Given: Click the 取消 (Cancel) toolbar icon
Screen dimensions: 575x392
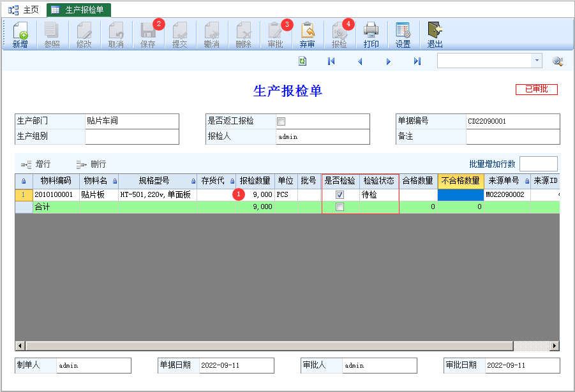Looking at the screenshot, I should coord(116,35).
